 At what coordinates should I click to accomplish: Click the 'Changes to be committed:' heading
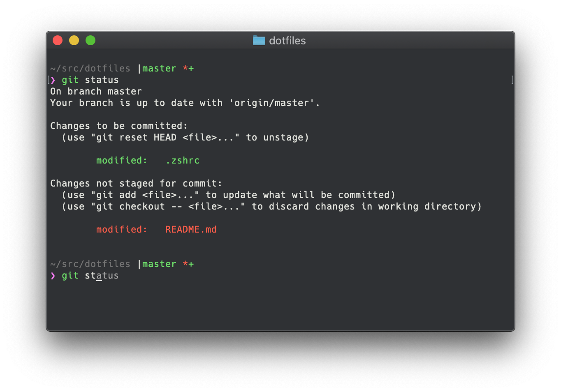pyautogui.click(x=119, y=126)
